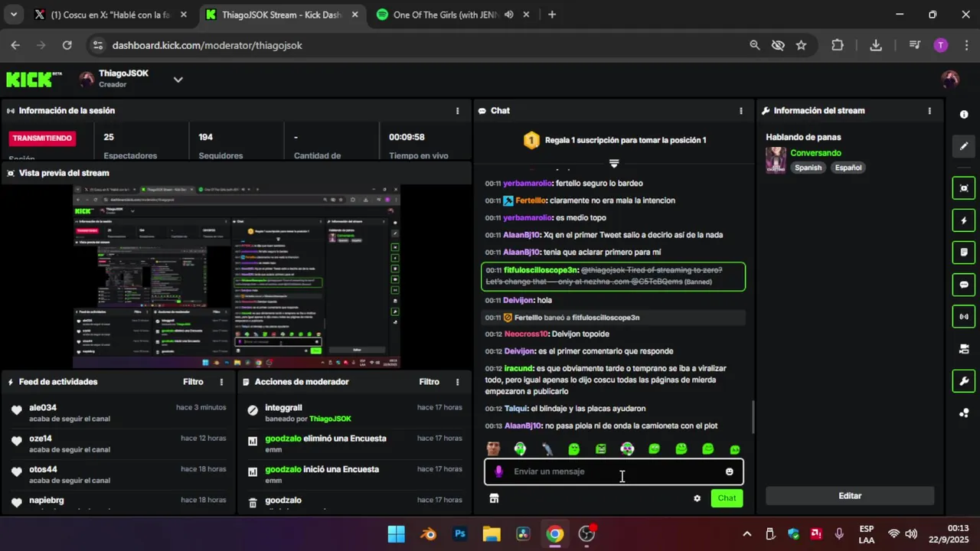Collapse the chat leaderboard arrow below gift banner
This screenshot has height=551, width=980.
pyautogui.click(x=613, y=163)
